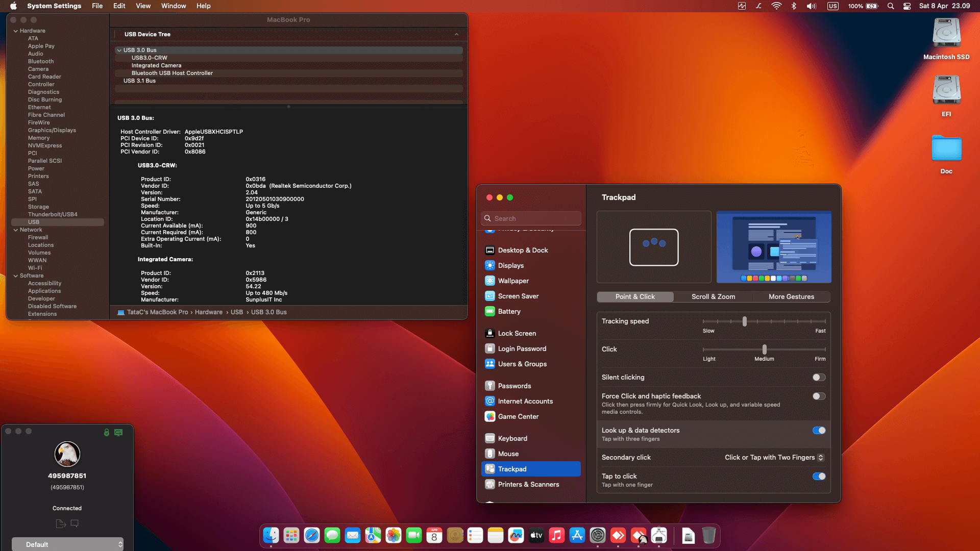Image resolution: width=980 pixels, height=551 pixels.
Task: Select Trackpad in settings sidebar
Action: click(531, 469)
